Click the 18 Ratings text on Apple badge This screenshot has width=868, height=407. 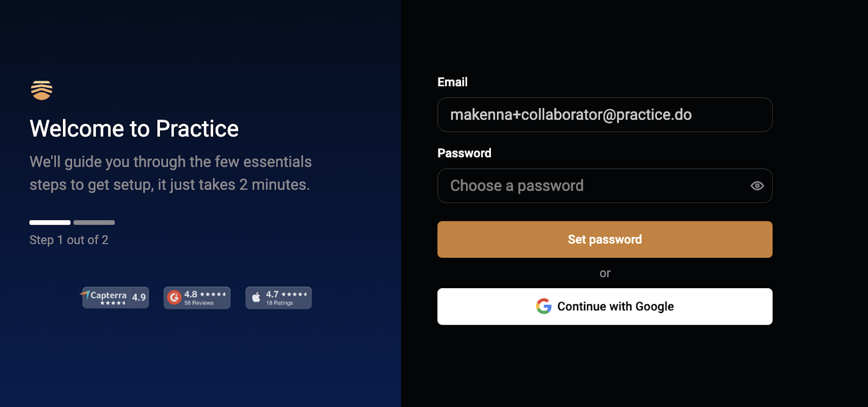coord(280,303)
